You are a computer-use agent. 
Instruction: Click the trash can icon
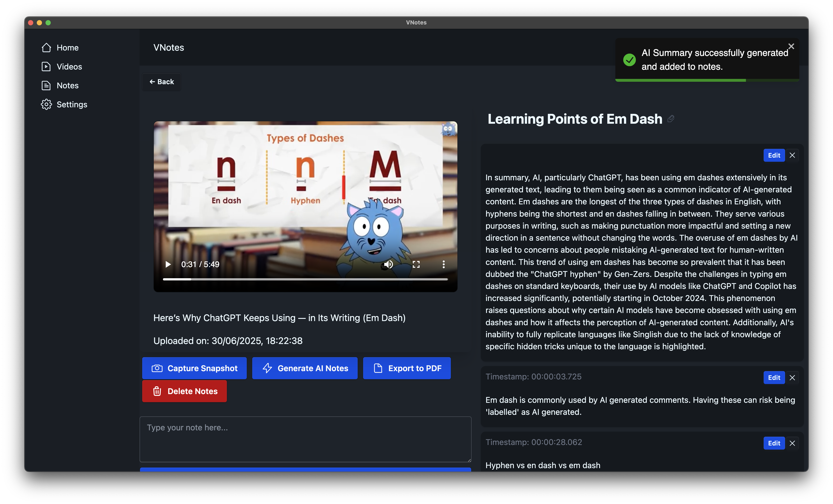(x=157, y=391)
